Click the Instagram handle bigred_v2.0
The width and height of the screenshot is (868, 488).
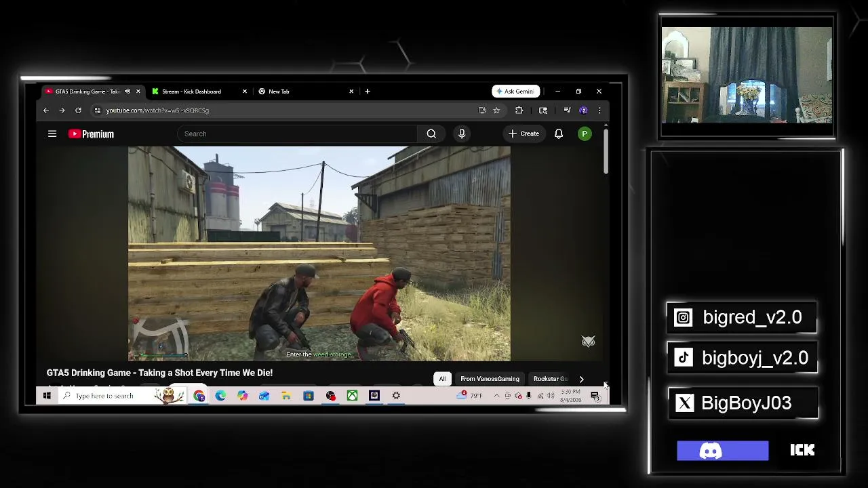[x=752, y=317]
